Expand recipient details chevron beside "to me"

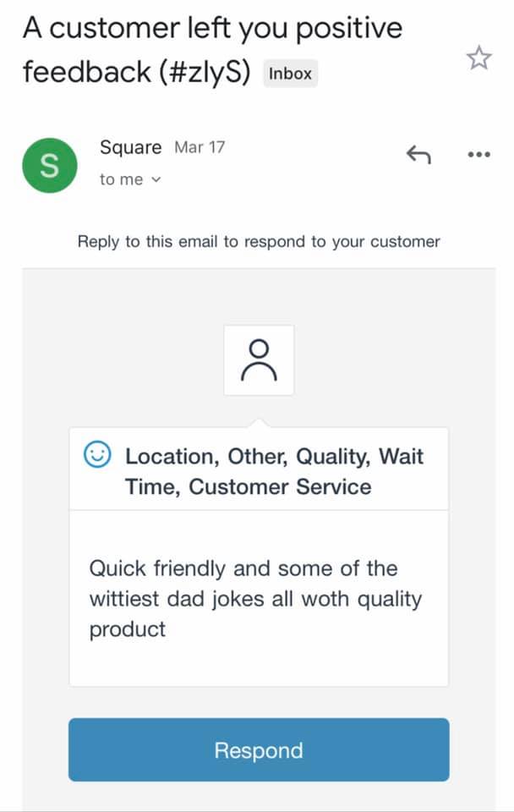[x=155, y=179]
